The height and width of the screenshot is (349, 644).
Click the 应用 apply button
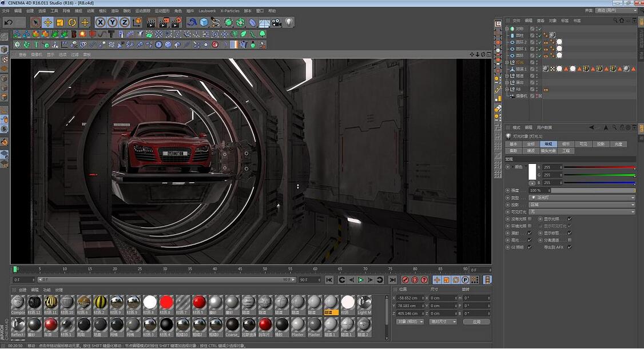point(476,322)
